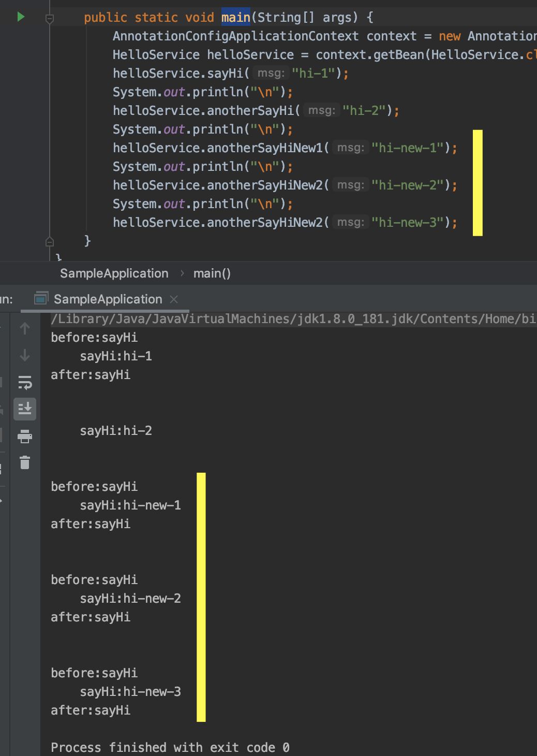Collapse the closing-brace fold marker of main
The width and height of the screenshot is (537, 756).
coord(50,241)
